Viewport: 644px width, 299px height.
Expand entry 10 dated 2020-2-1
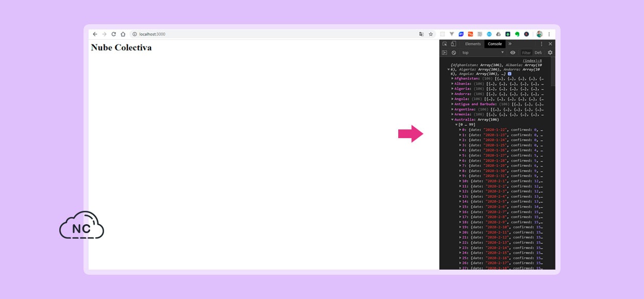click(461, 181)
